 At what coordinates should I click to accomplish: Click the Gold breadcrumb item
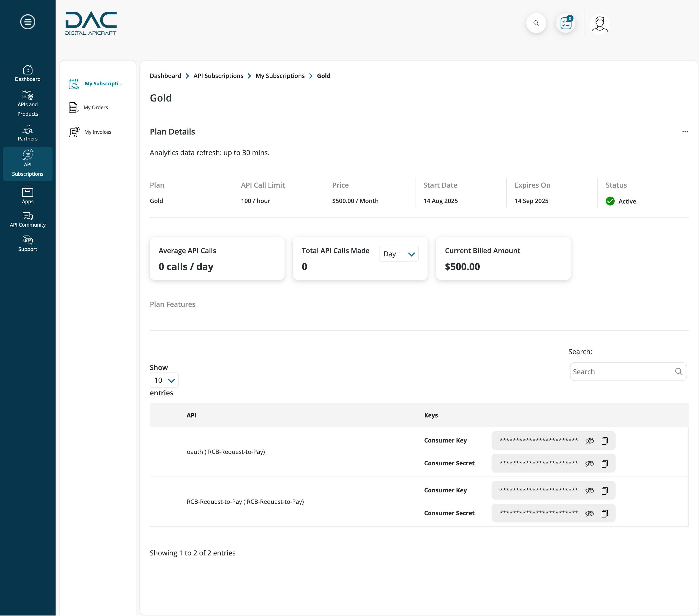(323, 76)
